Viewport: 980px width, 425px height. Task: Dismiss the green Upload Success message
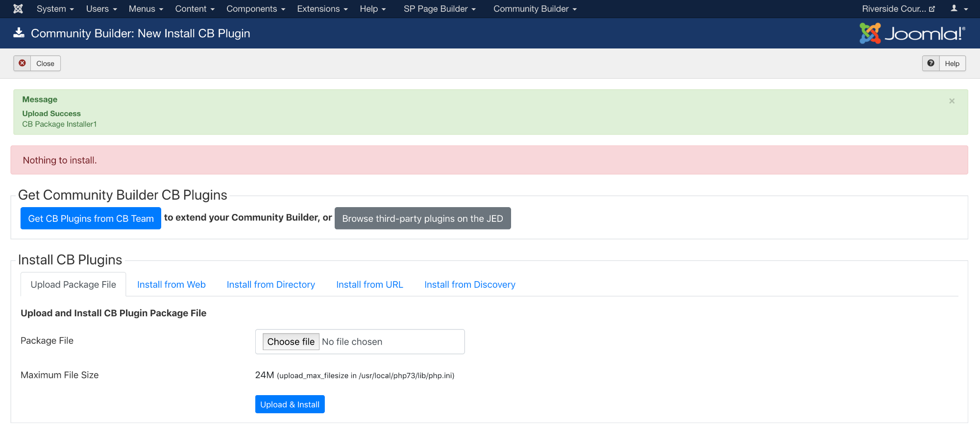952,101
